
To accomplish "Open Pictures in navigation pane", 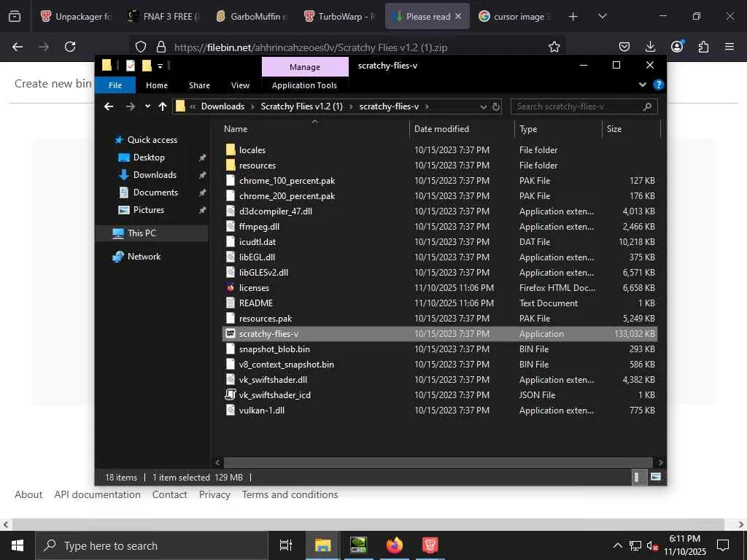I will 149,210.
